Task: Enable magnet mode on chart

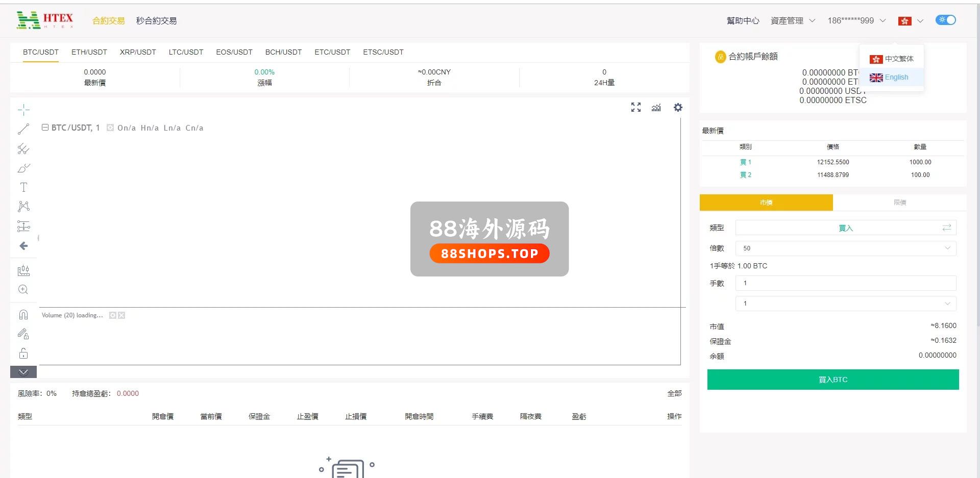Action: (x=23, y=315)
